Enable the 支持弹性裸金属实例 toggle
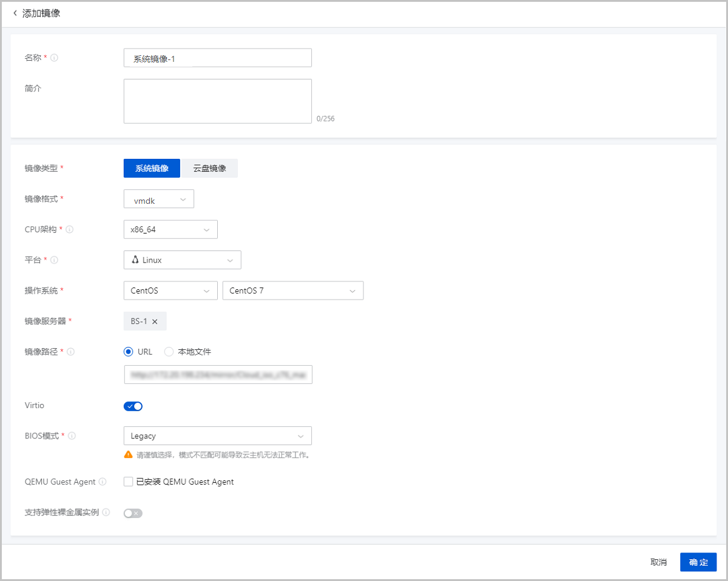Screen dimensions: 728x581 pyautogui.click(x=133, y=513)
